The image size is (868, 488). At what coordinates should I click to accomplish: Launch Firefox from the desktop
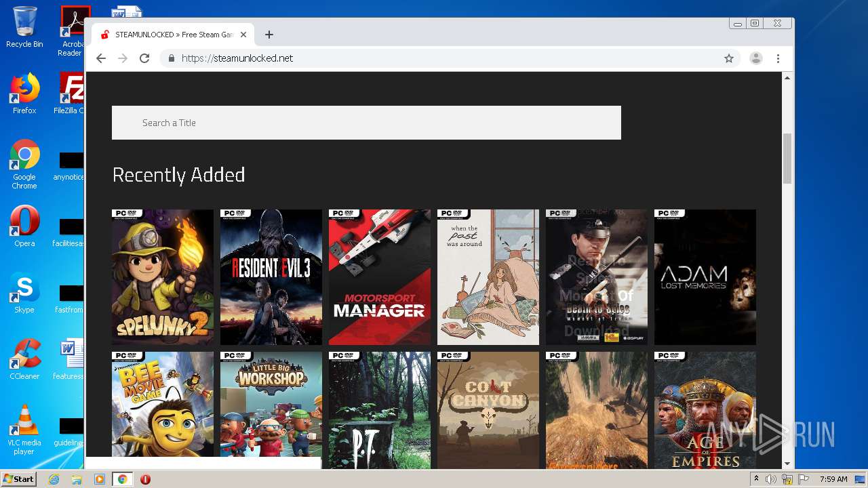pos(24,94)
